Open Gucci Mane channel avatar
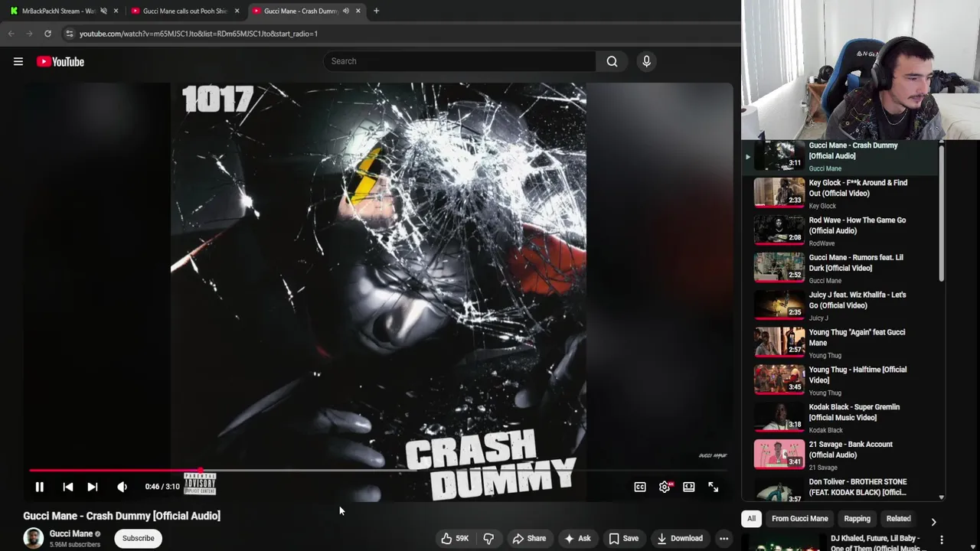 pos(33,538)
